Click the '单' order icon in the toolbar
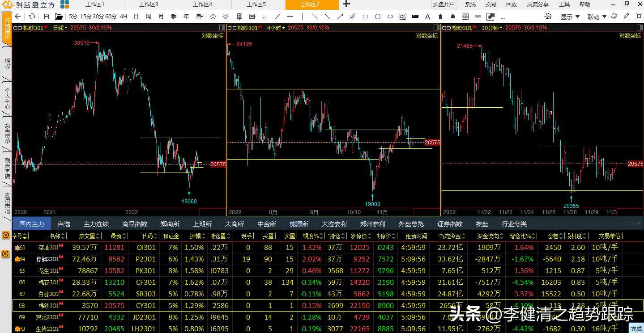 (x=465, y=17)
